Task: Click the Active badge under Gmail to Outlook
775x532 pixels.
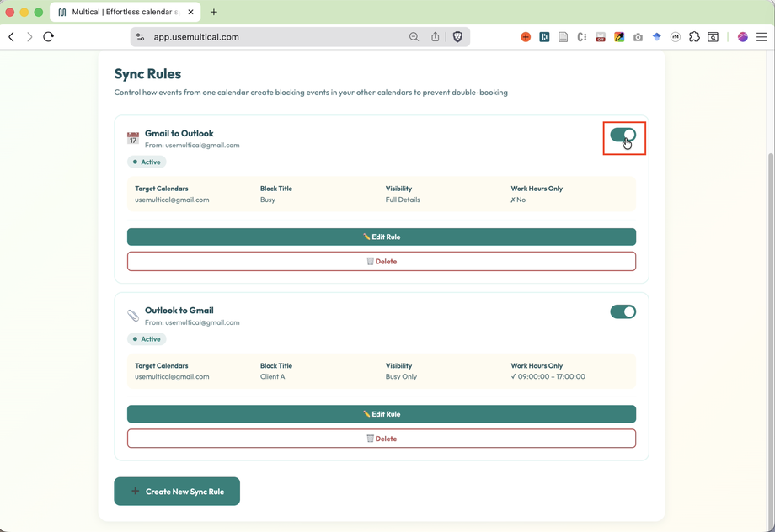Action: pos(147,162)
